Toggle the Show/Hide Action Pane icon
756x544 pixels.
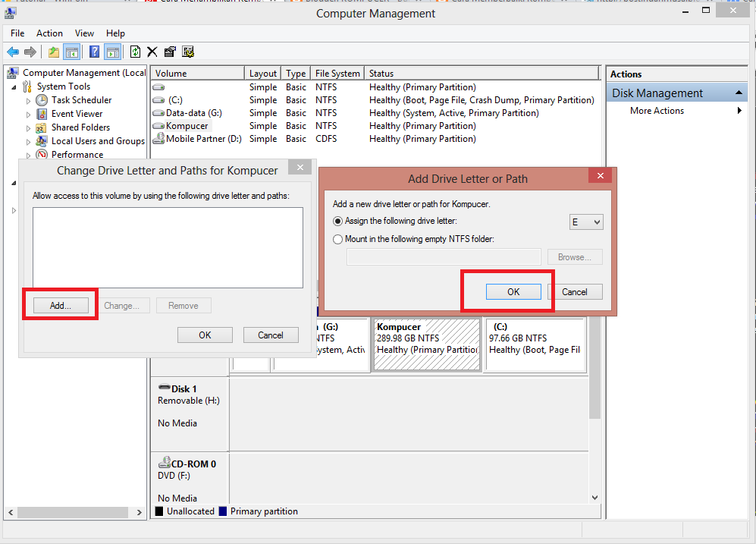pyautogui.click(x=113, y=52)
